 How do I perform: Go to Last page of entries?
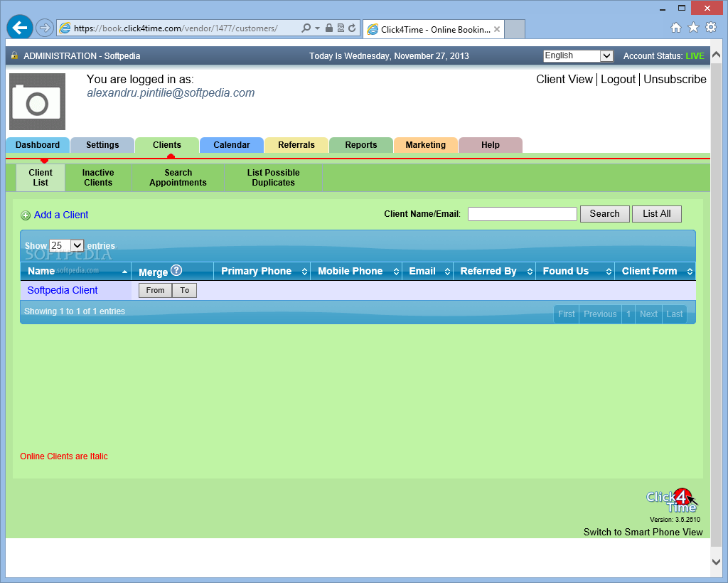pos(674,314)
